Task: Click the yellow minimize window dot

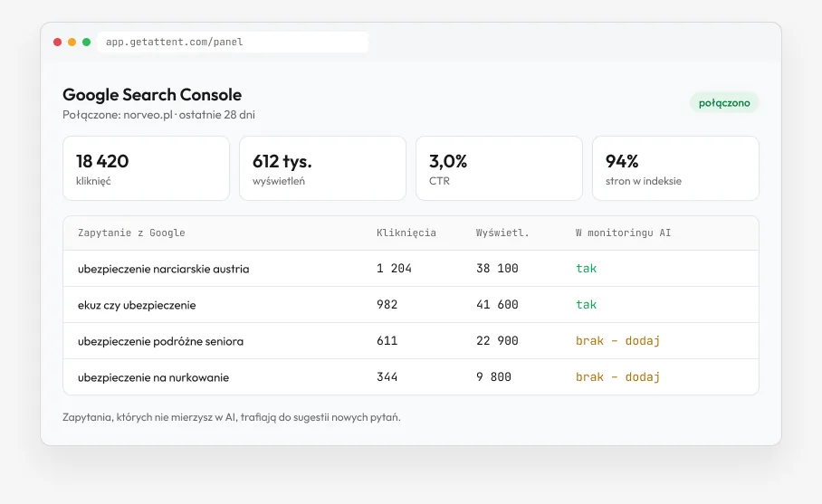Action: [72, 42]
